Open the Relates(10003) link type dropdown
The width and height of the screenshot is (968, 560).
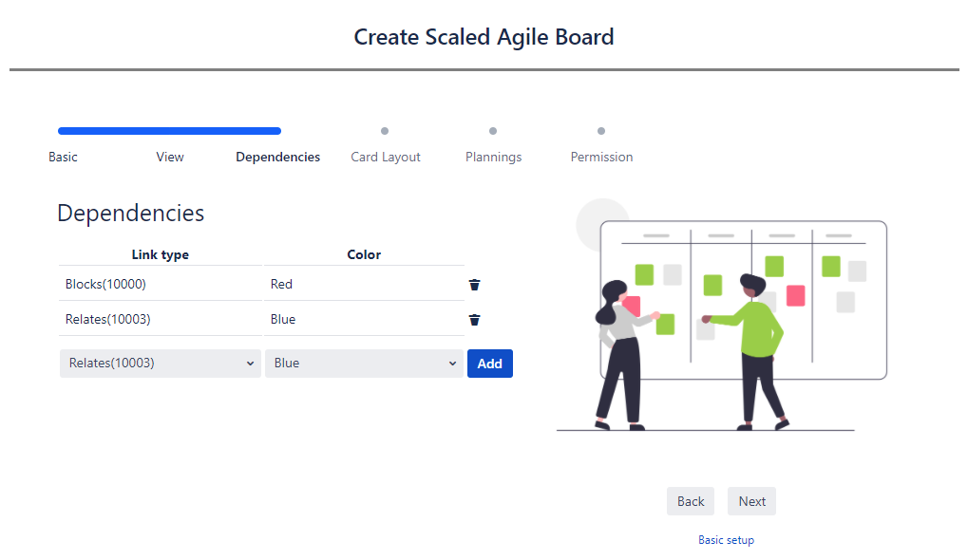(161, 364)
